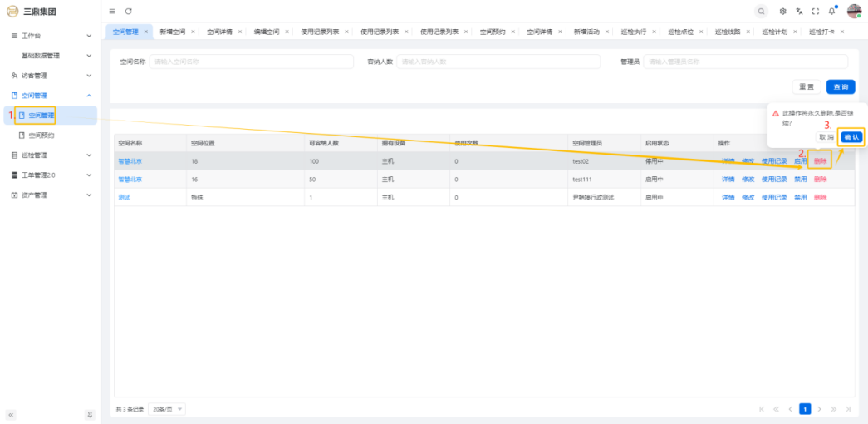The image size is (868, 424).
Task: Open the settings gear icon
Action: coord(782,11)
